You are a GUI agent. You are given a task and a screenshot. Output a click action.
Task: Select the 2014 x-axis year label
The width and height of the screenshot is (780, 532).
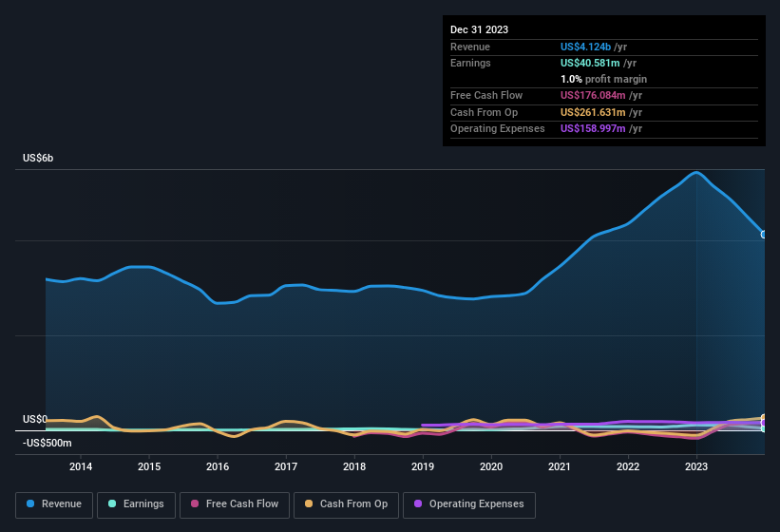pyautogui.click(x=81, y=466)
